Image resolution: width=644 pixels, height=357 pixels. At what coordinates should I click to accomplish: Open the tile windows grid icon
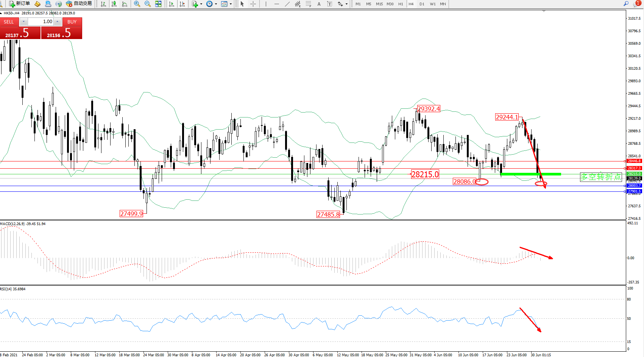158,4
